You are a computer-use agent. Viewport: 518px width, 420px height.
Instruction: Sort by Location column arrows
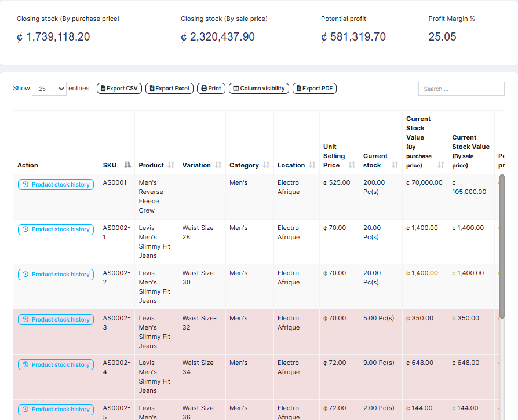[x=312, y=165]
